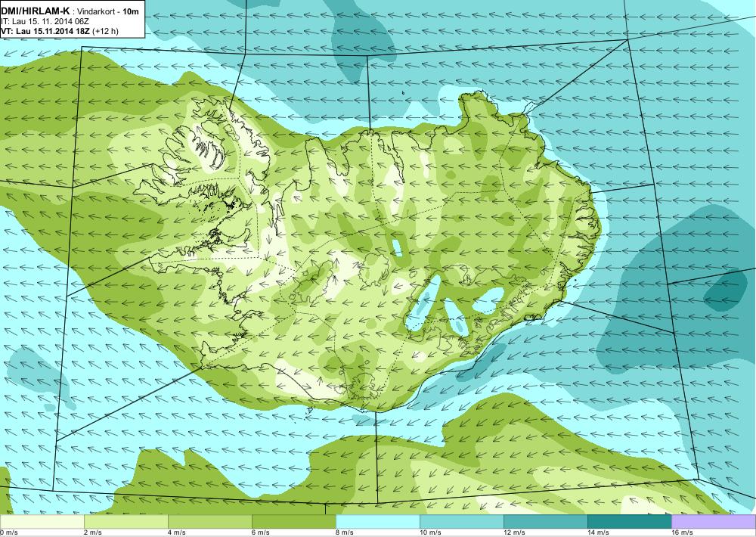Click the 0–2 m/s pale yellow legend swatch
Viewport: 756px width, 537px height.
[x=42, y=522]
